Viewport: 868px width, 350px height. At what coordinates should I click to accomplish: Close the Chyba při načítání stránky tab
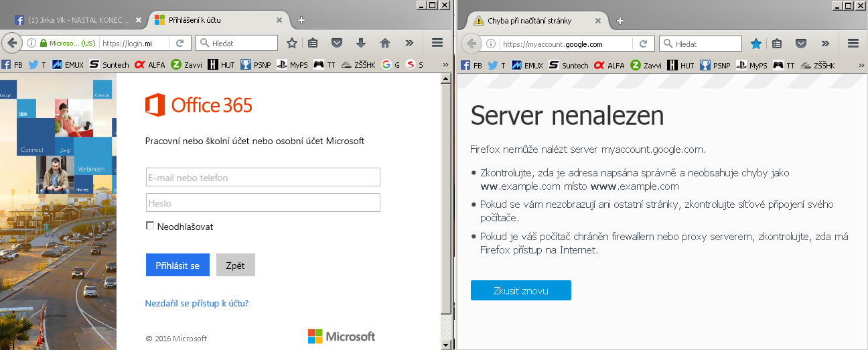pos(599,20)
